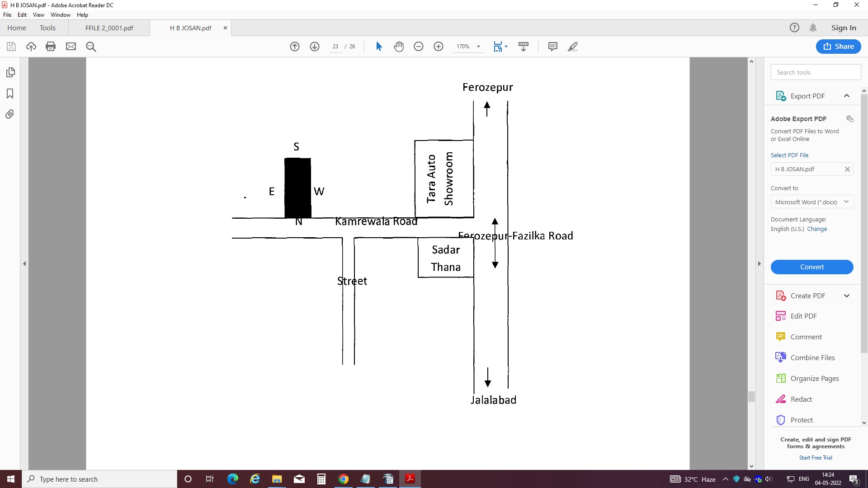Zoom out with minus icon
This screenshot has height=488, width=868.
pyautogui.click(x=419, y=47)
